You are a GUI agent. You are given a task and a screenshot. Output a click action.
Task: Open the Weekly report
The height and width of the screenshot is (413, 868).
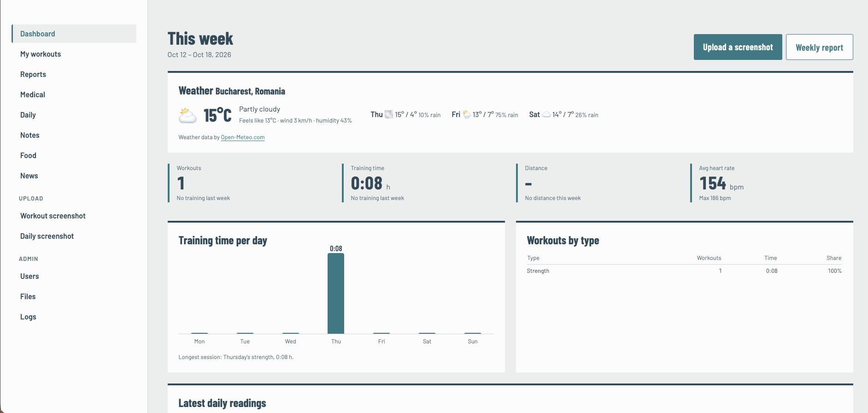pyautogui.click(x=819, y=47)
